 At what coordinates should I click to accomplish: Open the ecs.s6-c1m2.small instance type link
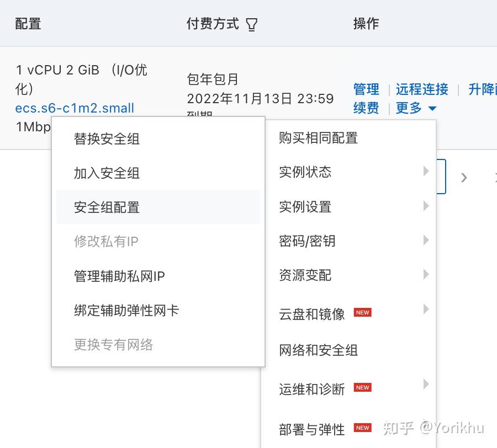click(75, 108)
